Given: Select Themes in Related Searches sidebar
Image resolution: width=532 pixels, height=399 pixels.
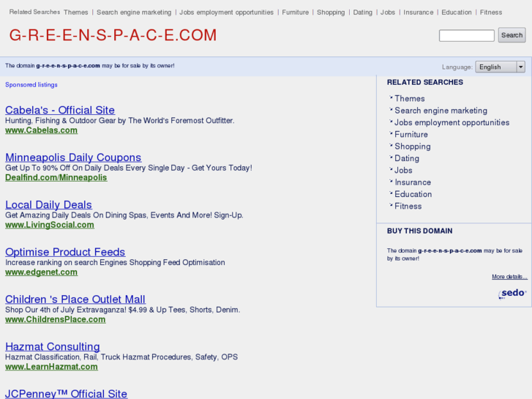Looking at the screenshot, I should tap(410, 99).
